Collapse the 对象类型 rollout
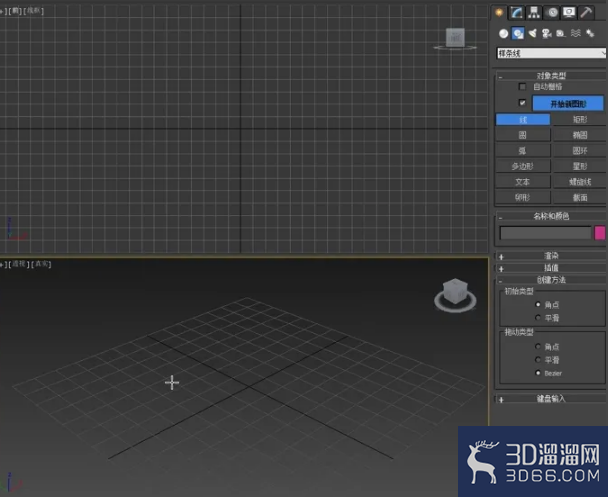Viewport: 608px width, 497px height. 551,76
